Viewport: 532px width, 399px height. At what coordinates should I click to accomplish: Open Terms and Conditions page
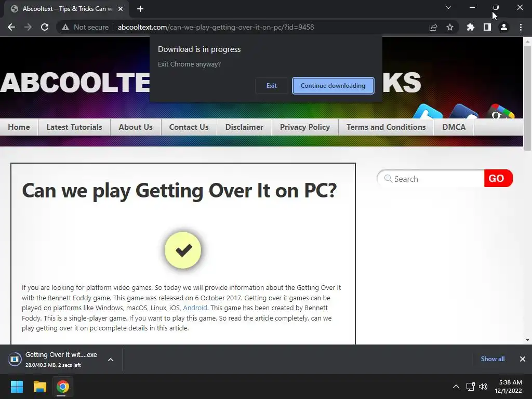pos(386,127)
